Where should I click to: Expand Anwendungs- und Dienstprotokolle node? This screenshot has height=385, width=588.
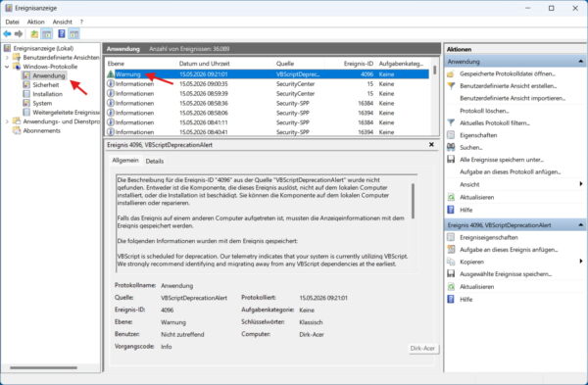(7, 121)
